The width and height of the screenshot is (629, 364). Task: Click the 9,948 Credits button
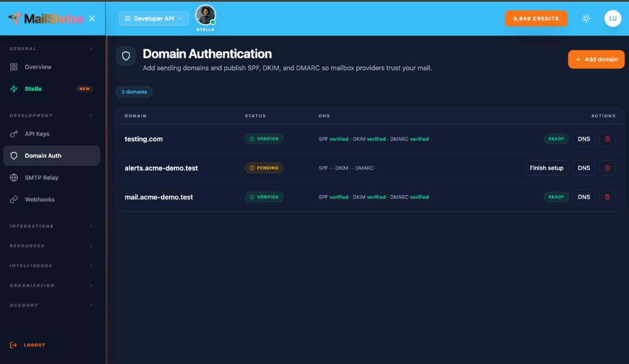point(536,18)
